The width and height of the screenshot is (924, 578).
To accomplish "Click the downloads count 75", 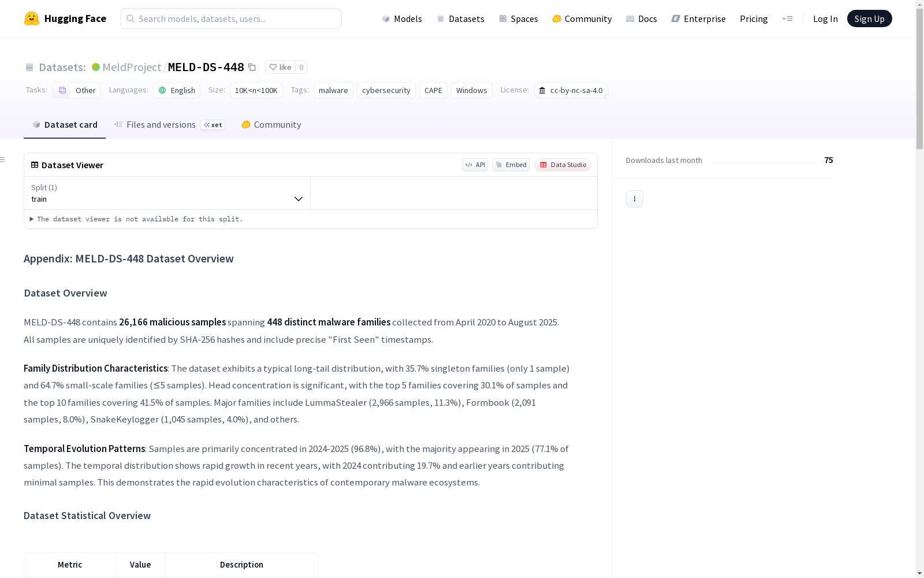I will point(829,160).
